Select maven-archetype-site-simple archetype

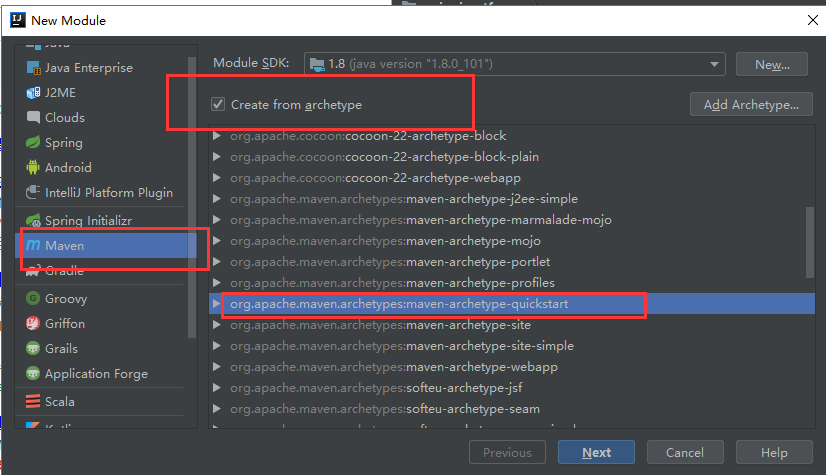click(402, 345)
